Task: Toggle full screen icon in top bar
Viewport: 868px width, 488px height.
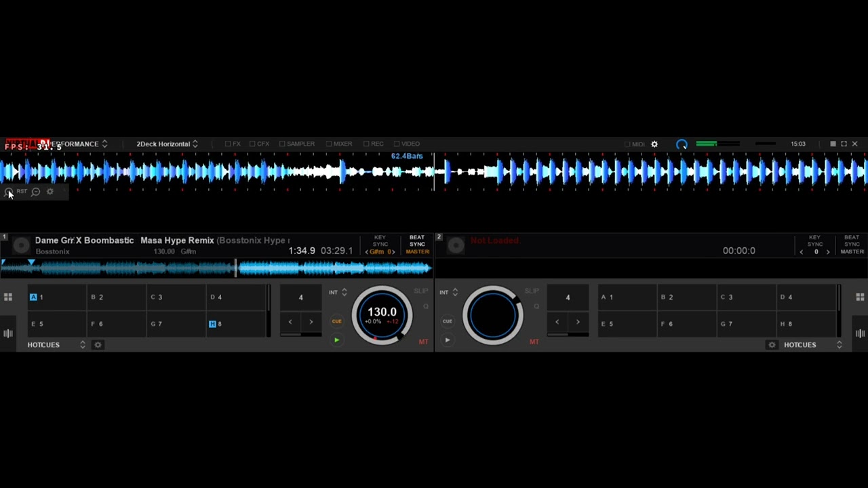Action: click(x=844, y=144)
